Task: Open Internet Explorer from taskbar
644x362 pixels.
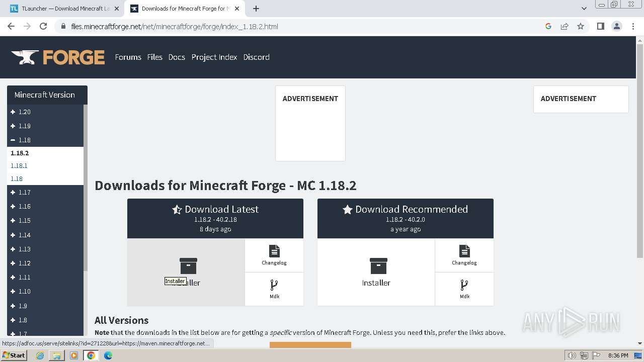Action: click(40, 355)
